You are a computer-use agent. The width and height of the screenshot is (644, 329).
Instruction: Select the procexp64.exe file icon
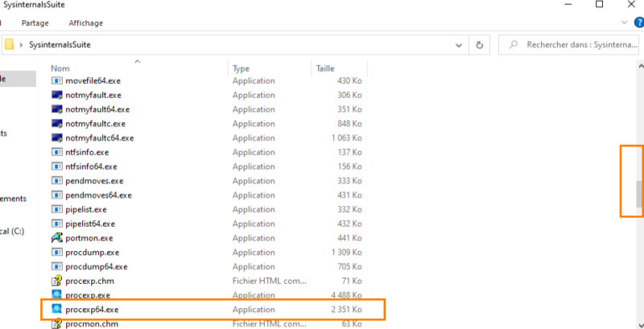pyautogui.click(x=56, y=309)
